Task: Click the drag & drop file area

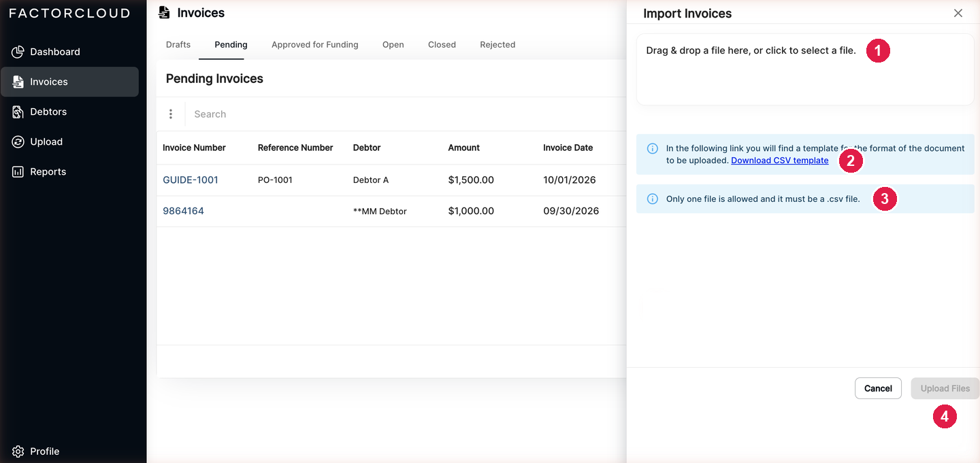Action: pos(805,69)
